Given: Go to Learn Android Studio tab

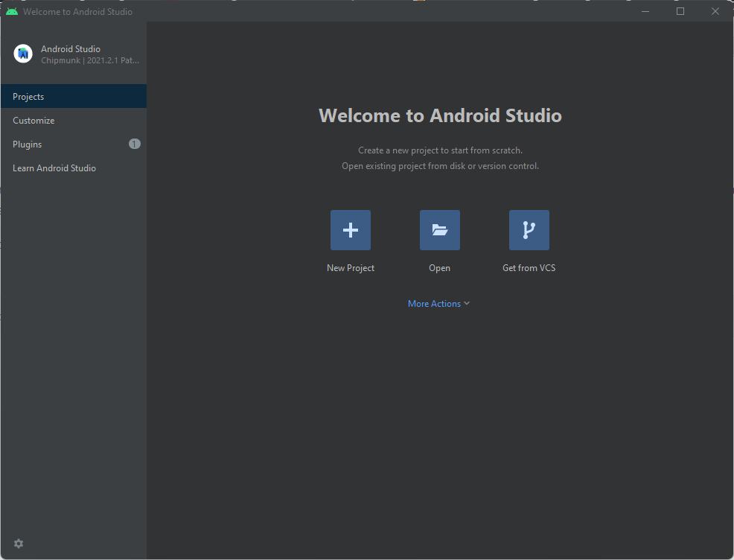Looking at the screenshot, I should tap(74, 168).
